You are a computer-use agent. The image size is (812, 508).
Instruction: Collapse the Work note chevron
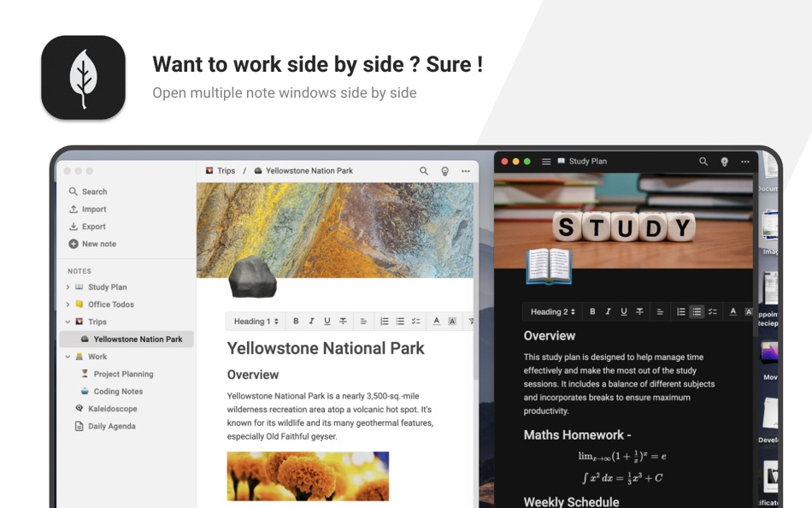(x=68, y=357)
